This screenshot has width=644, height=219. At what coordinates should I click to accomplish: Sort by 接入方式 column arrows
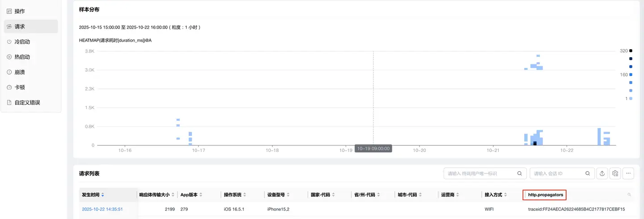(505, 195)
